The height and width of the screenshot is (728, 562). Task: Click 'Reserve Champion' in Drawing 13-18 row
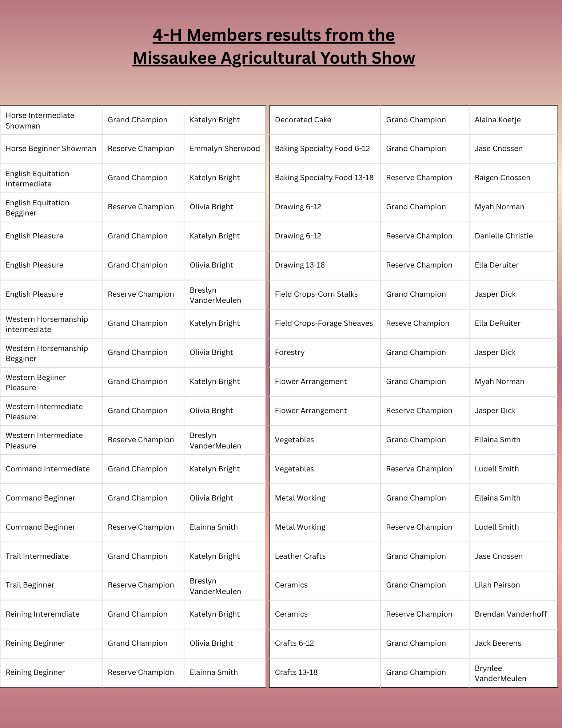coord(419,265)
